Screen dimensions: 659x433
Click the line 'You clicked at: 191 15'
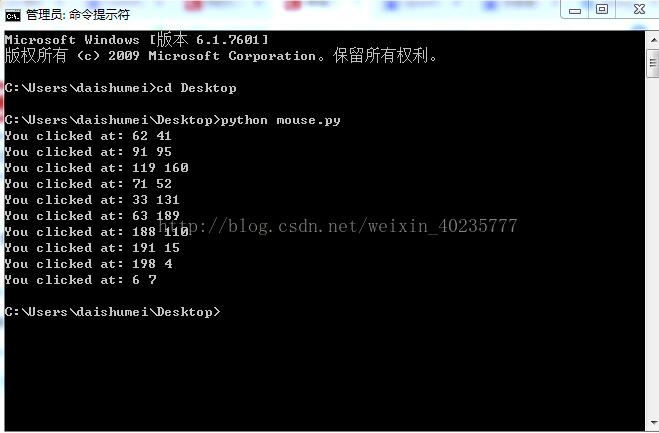92,248
